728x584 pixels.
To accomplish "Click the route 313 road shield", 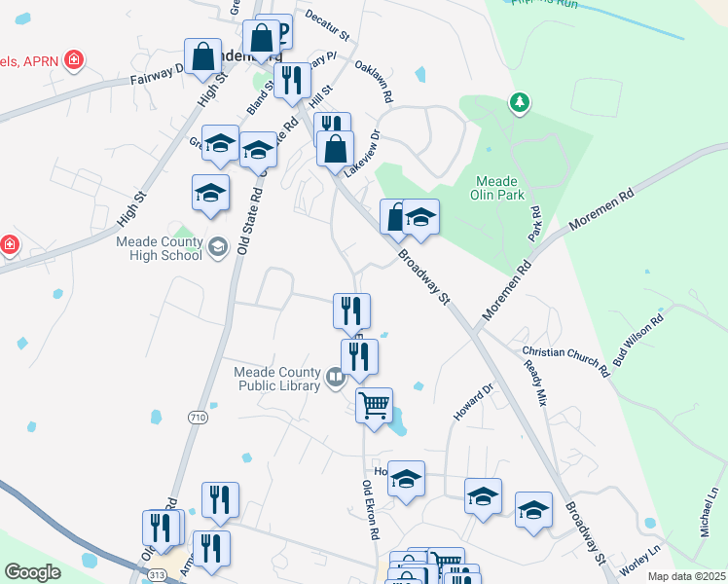I will 157,575.
